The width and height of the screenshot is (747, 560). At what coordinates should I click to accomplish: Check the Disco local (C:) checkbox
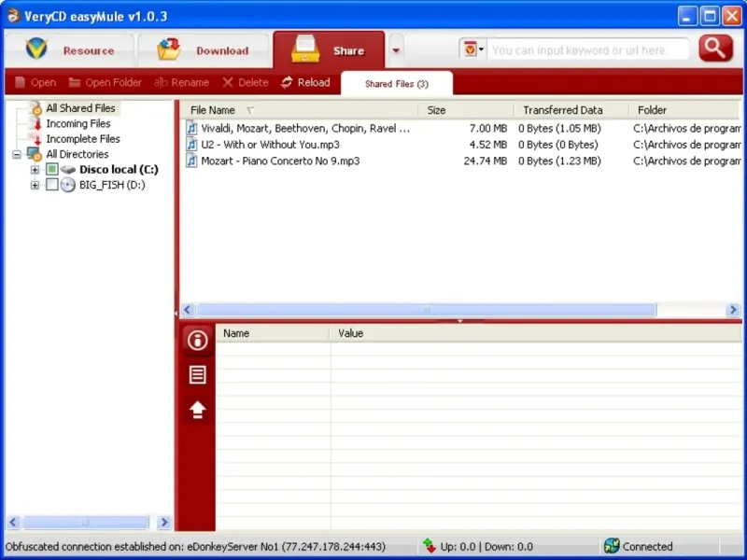(x=52, y=170)
